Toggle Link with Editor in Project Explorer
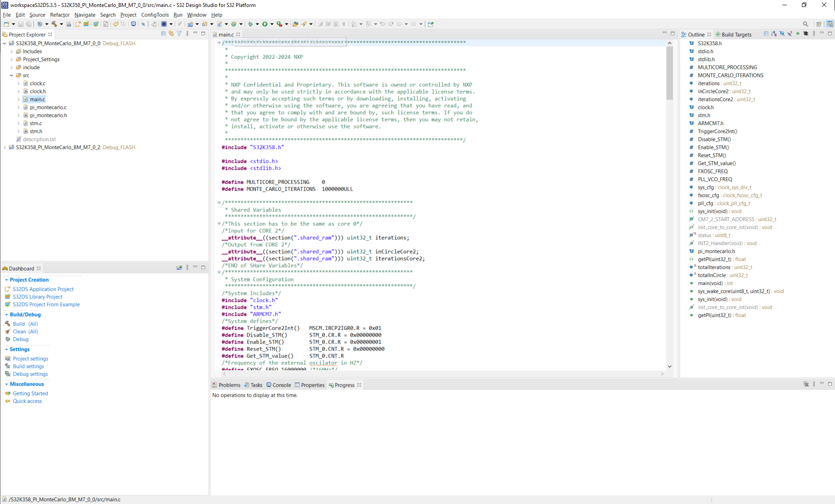Screen dimensions: 835x504 tap(171, 33)
